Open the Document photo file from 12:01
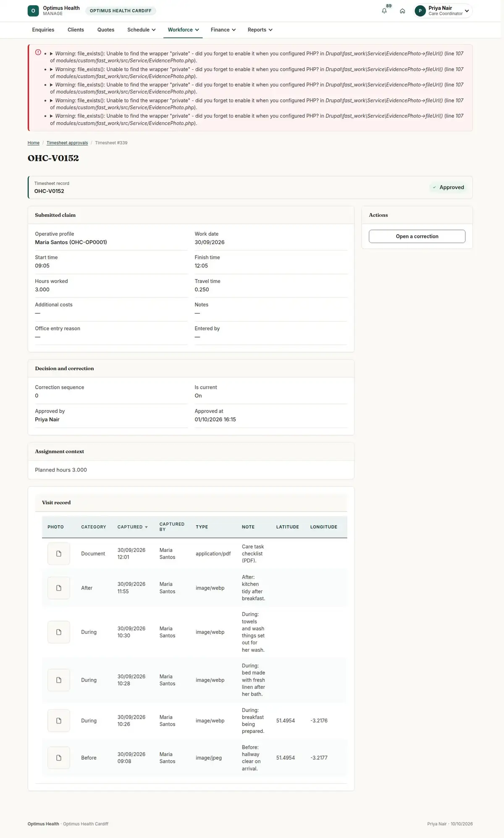 click(59, 553)
